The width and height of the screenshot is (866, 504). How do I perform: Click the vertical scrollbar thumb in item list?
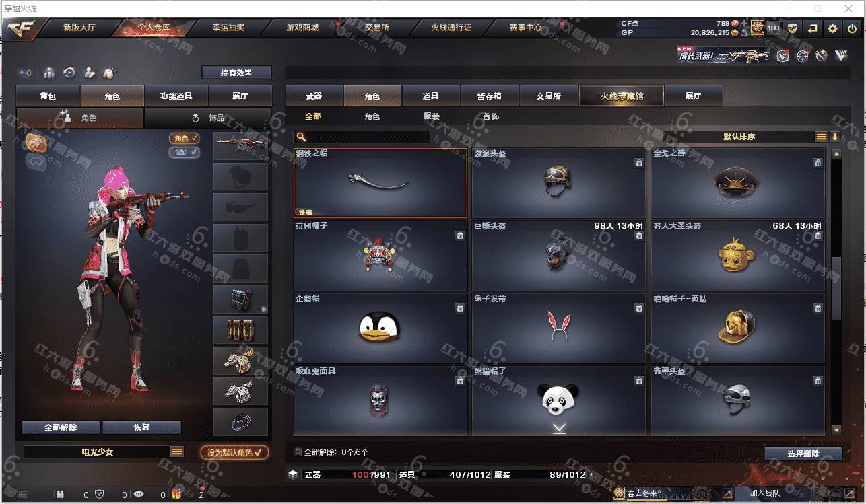(x=836, y=287)
